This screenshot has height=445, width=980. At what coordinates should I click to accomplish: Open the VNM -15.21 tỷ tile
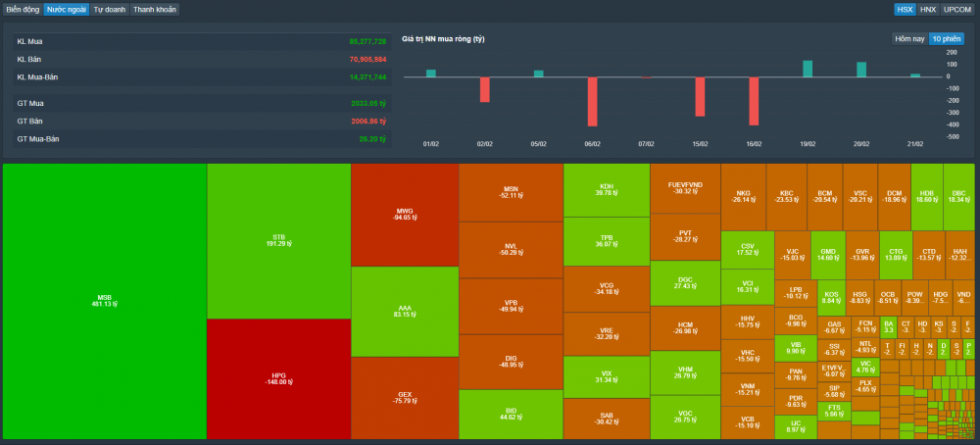[x=748, y=389]
